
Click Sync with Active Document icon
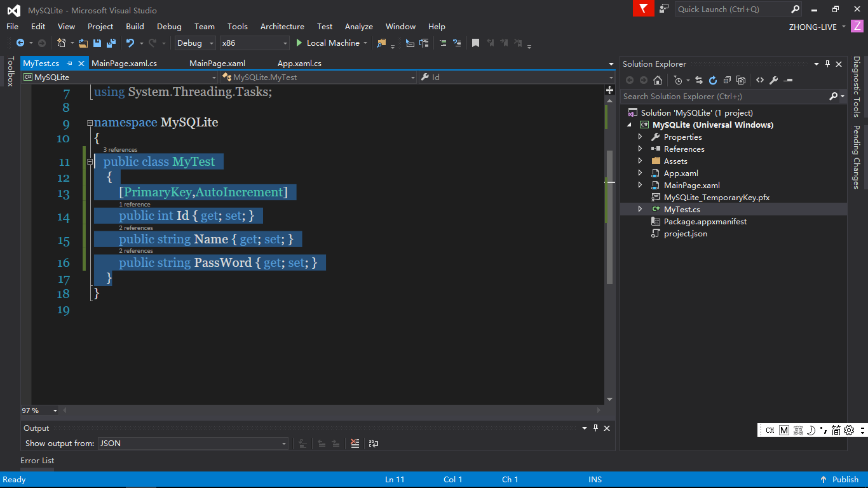699,80
